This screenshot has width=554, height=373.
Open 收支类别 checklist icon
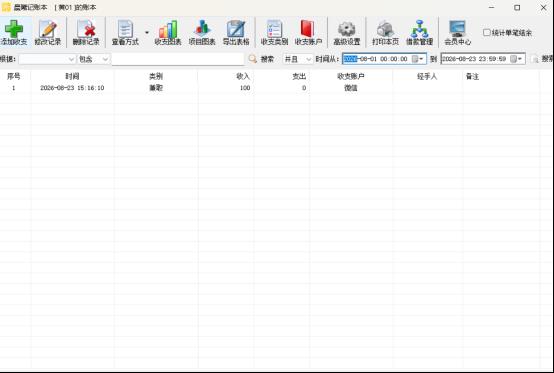point(274,29)
